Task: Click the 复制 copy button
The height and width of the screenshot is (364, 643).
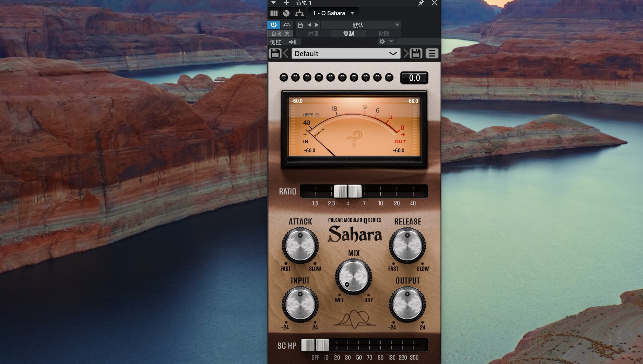Action: coord(349,33)
